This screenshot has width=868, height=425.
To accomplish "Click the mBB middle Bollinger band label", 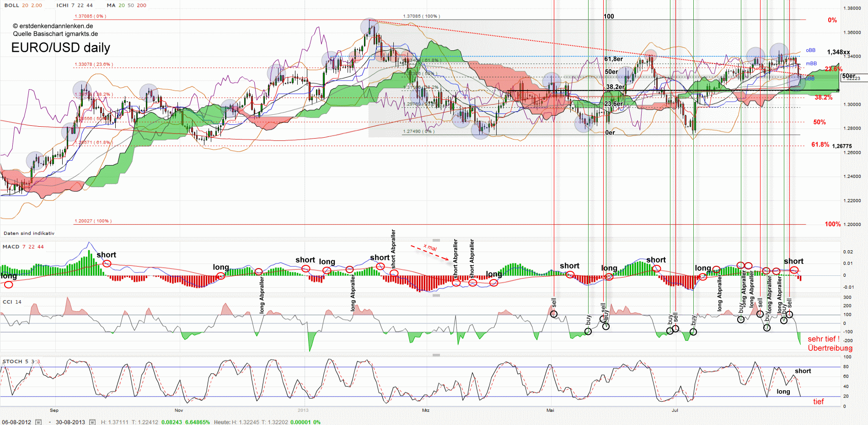I will (811, 64).
